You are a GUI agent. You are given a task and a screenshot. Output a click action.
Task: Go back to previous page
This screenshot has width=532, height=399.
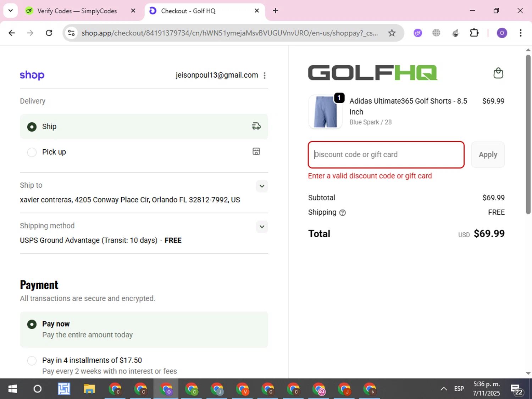pyautogui.click(x=12, y=33)
